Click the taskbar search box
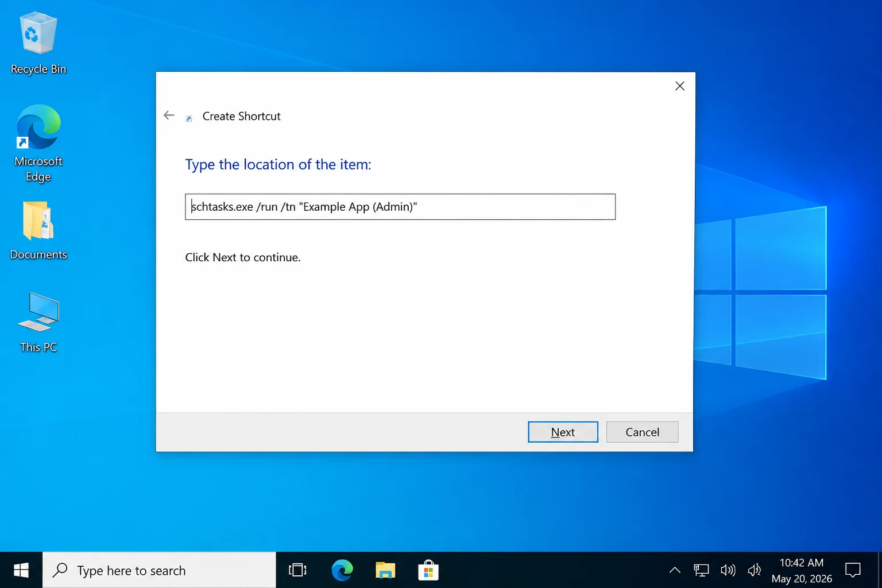The width and height of the screenshot is (882, 588). pyautogui.click(x=159, y=570)
